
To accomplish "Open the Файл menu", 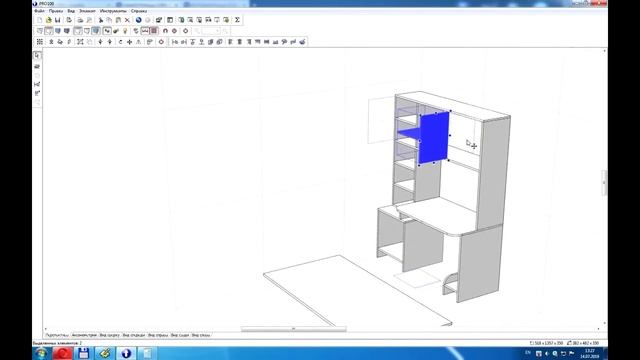I will click(x=40, y=11).
